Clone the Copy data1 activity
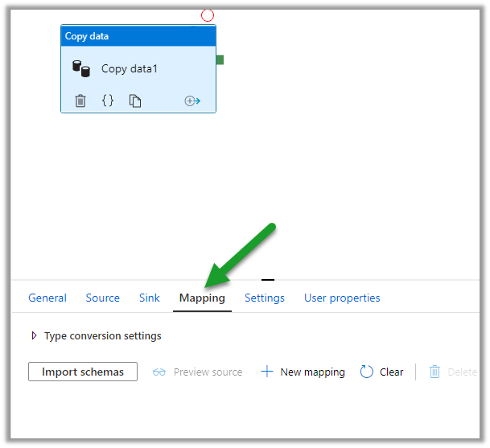490x448 pixels. click(x=135, y=101)
